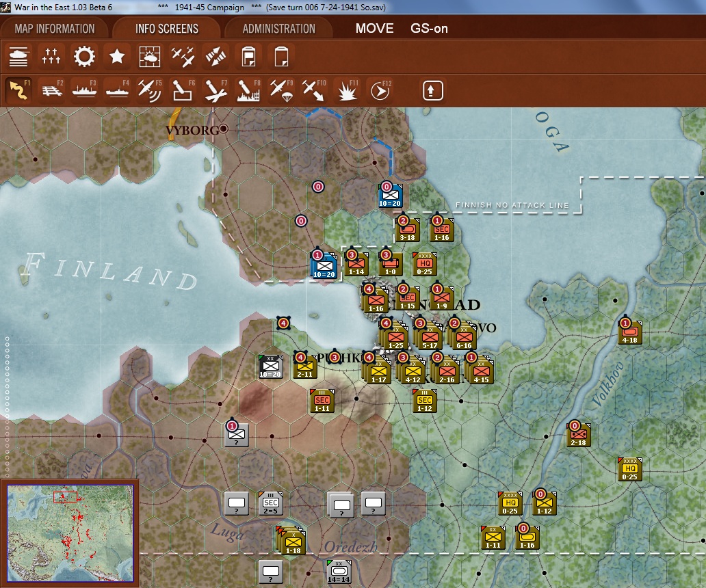706x588 pixels.
Task: Select F6 bomb unit mode
Action: pyautogui.click(x=183, y=90)
